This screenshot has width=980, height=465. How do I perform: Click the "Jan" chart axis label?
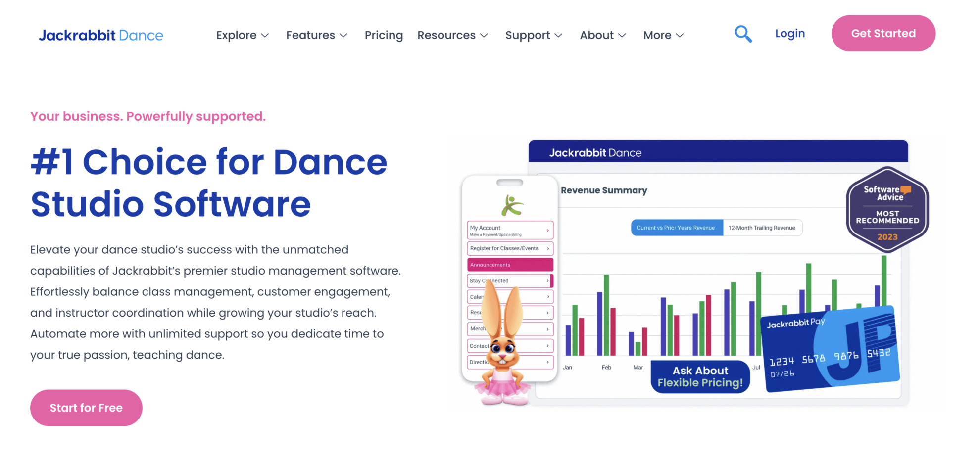click(567, 367)
